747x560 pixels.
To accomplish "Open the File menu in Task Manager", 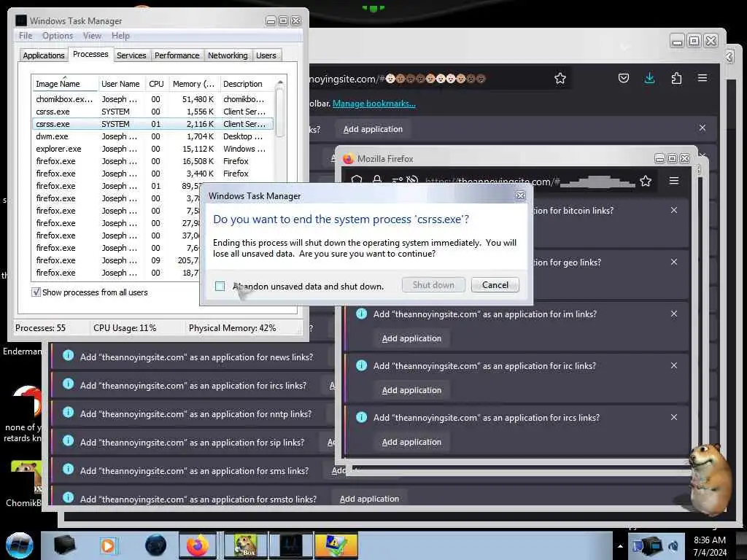I will tap(26, 36).
